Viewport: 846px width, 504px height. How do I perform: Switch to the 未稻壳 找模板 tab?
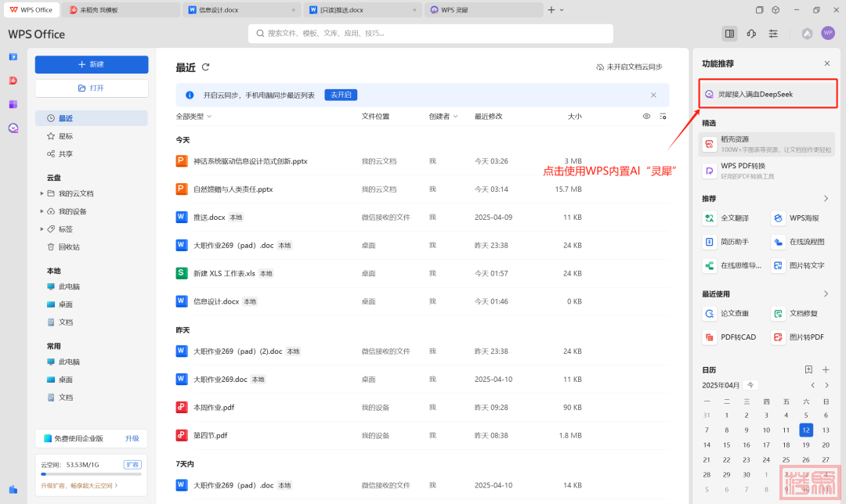121,9
